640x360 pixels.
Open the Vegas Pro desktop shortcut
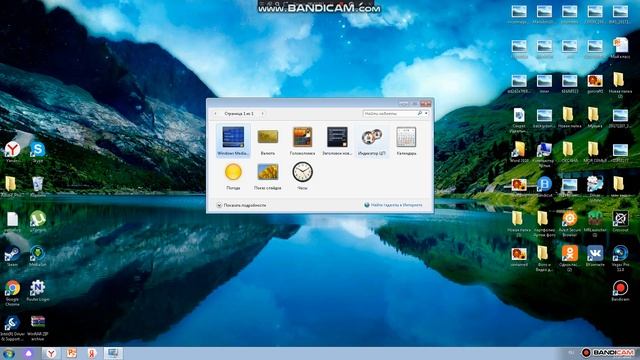pyautogui.click(x=620, y=258)
